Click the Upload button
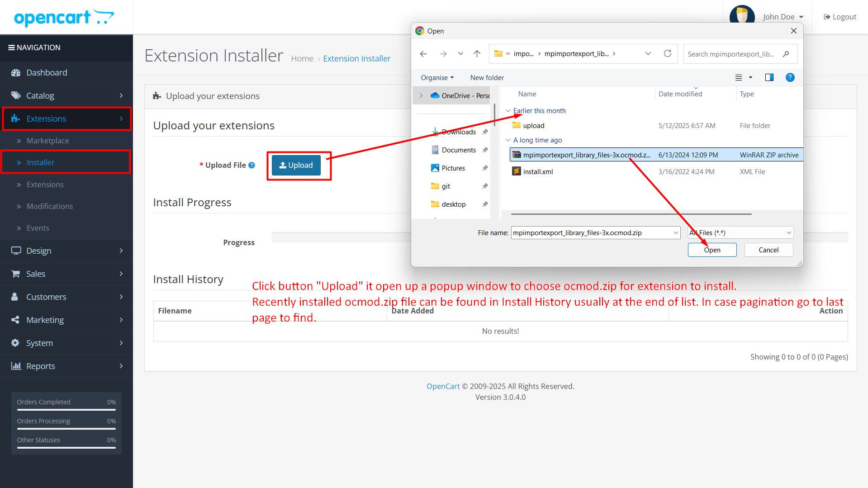 [296, 165]
